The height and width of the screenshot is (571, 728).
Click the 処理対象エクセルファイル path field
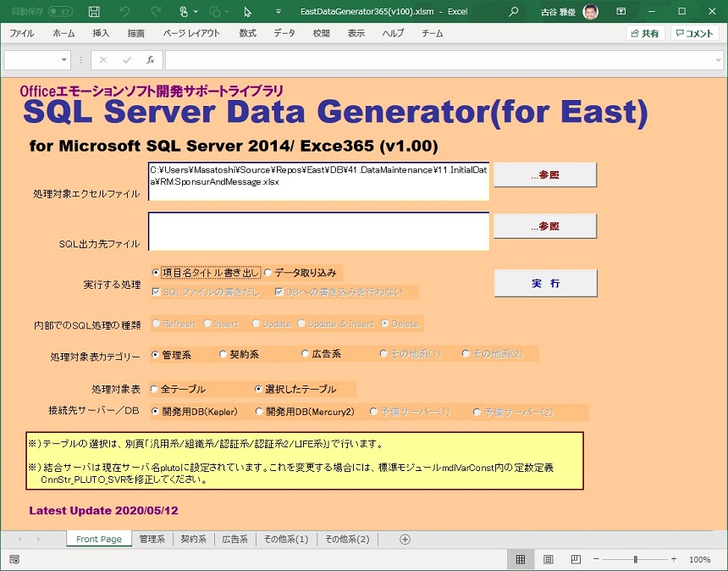coord(318,181)
